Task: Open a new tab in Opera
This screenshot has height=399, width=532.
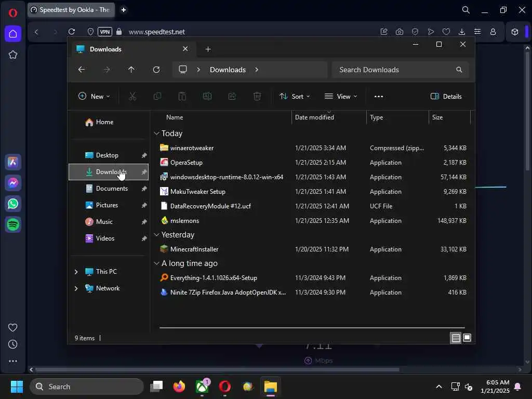Action: [124, 10]
